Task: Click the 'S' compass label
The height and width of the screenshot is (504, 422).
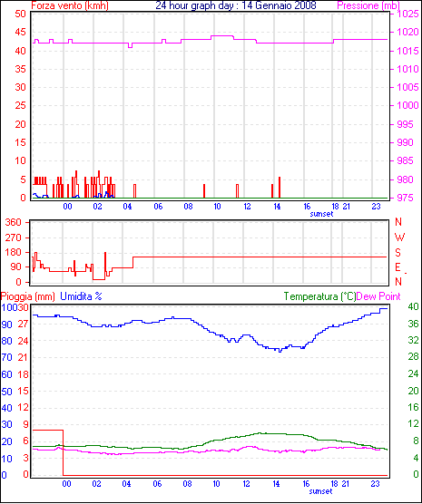Action: coord(397,253)
